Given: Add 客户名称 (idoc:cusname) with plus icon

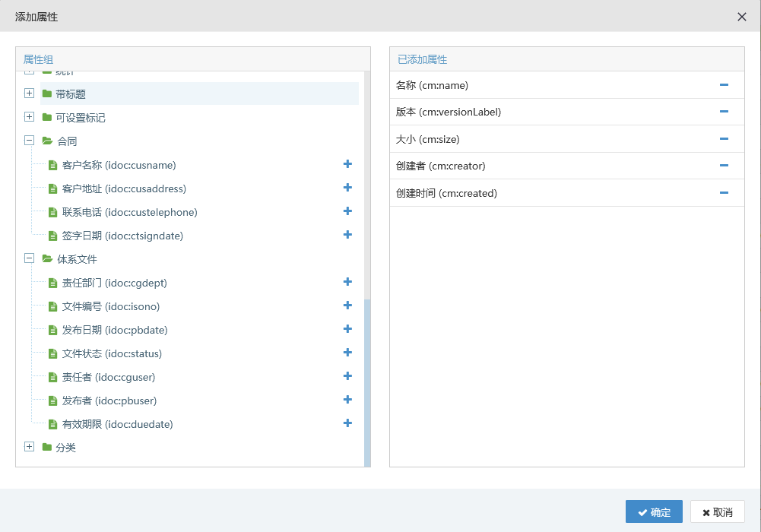Looking at the screenshot, I should (347, 164).
